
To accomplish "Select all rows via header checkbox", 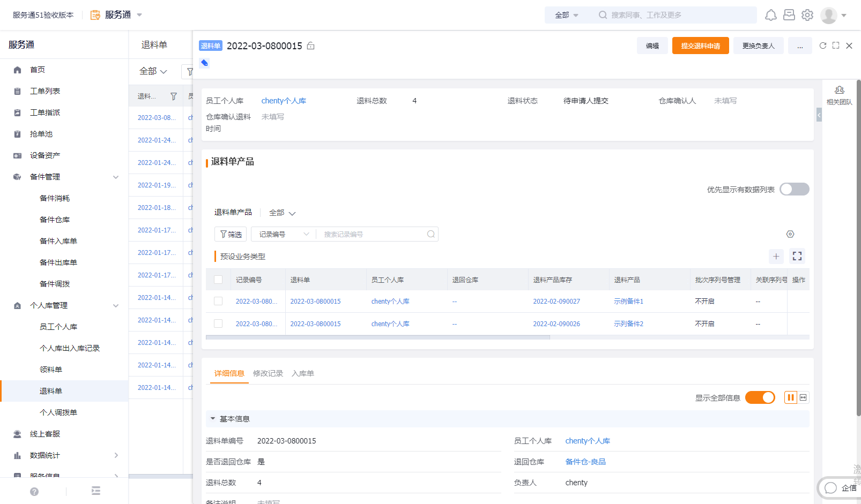I will [x=218, y=280].
